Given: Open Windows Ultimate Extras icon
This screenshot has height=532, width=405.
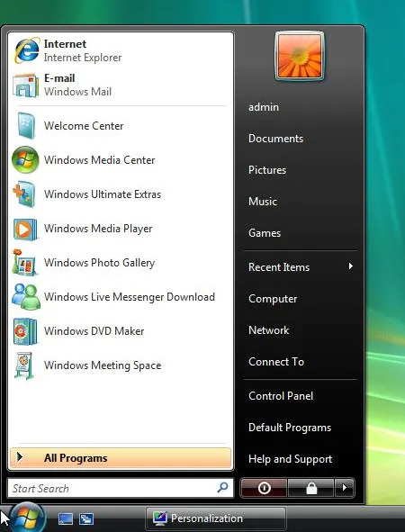Looking at the screenshot, I should pyautogui.click(x=24, y=194).
